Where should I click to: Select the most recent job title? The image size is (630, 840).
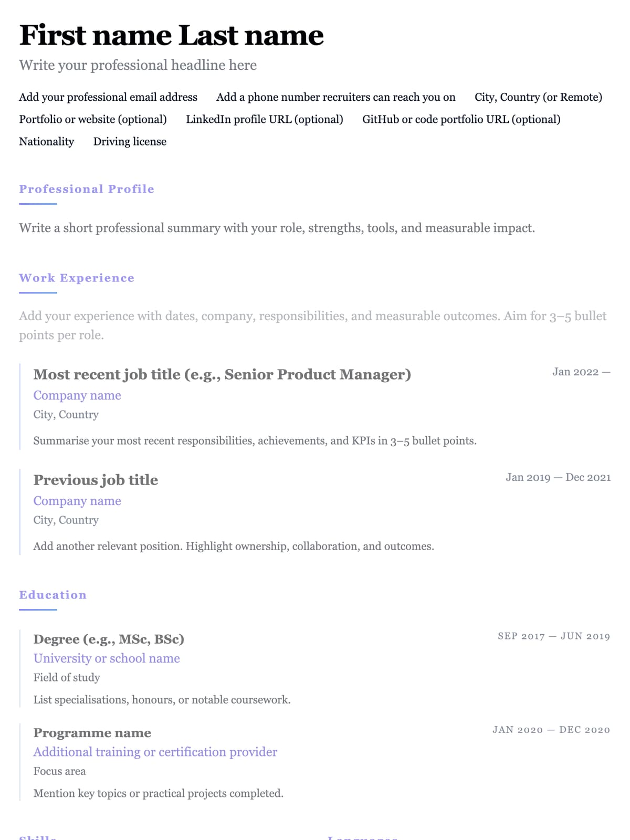click(x=222, y=374)
